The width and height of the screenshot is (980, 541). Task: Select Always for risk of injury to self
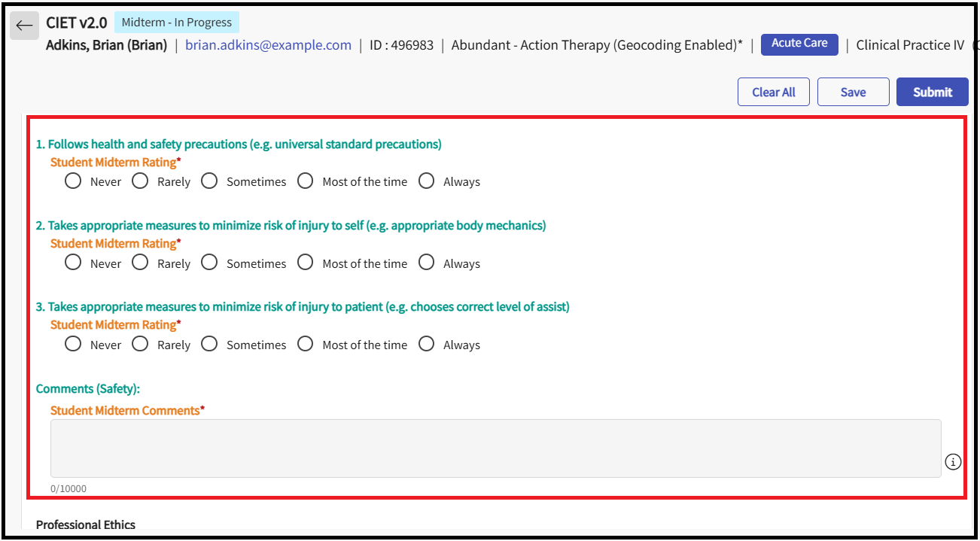(x=427, y=263)
